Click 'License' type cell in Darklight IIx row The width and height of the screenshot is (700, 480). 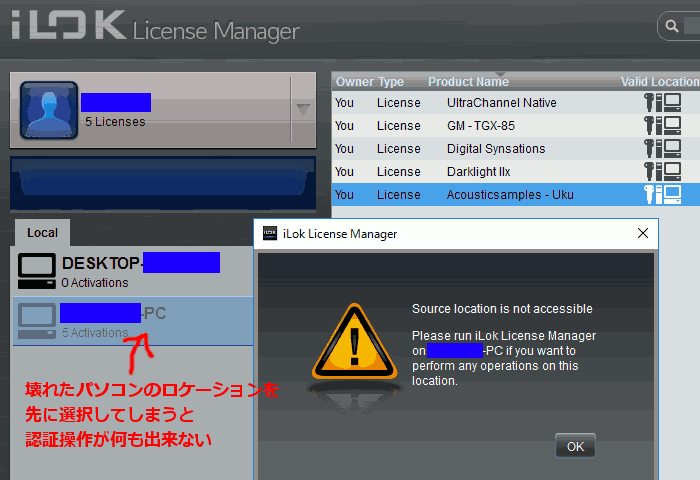pos(399,171)
